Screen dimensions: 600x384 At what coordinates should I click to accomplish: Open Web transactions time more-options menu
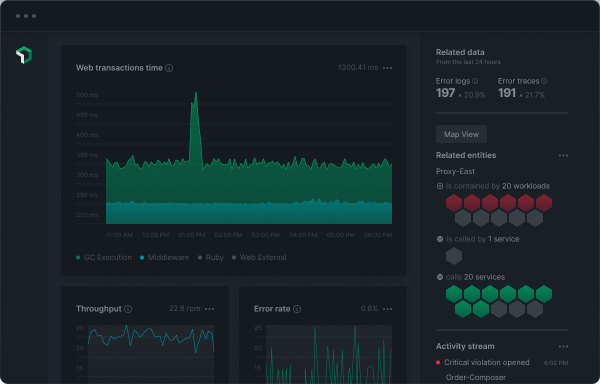coord(387,68)
